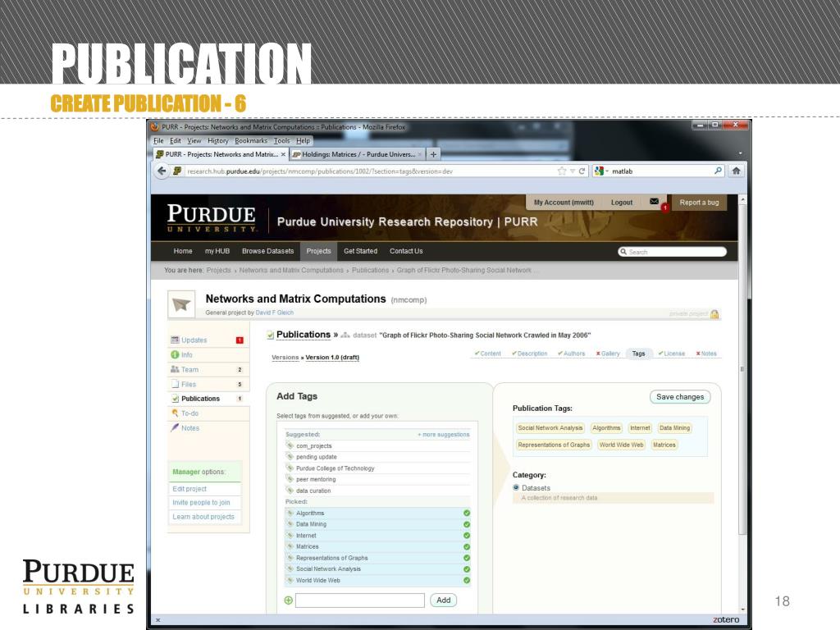
Task: Click the zotero status bar icon
Action: click(726, 620)
